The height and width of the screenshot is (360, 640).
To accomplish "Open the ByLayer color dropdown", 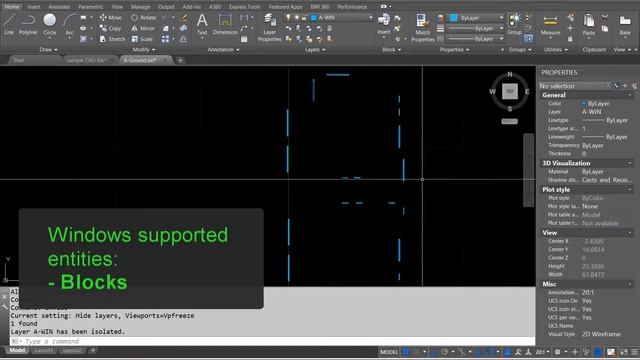I will [x=501, y=18].
